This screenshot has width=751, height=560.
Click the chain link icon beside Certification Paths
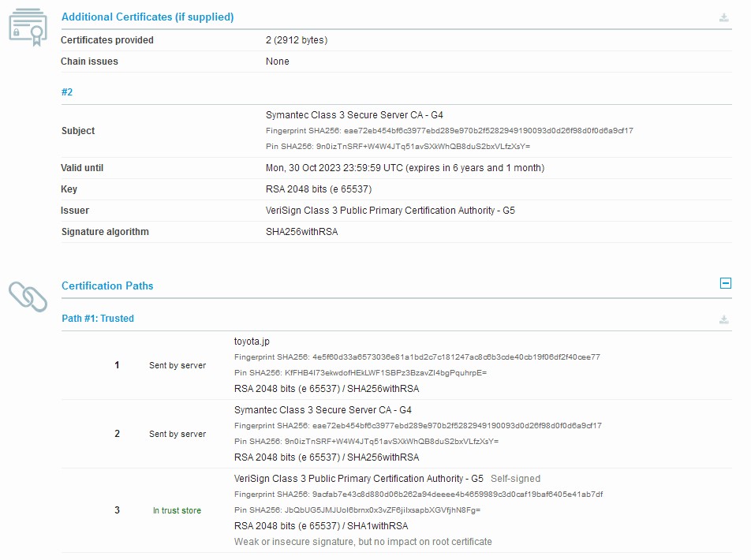click(x=28, y=295)
